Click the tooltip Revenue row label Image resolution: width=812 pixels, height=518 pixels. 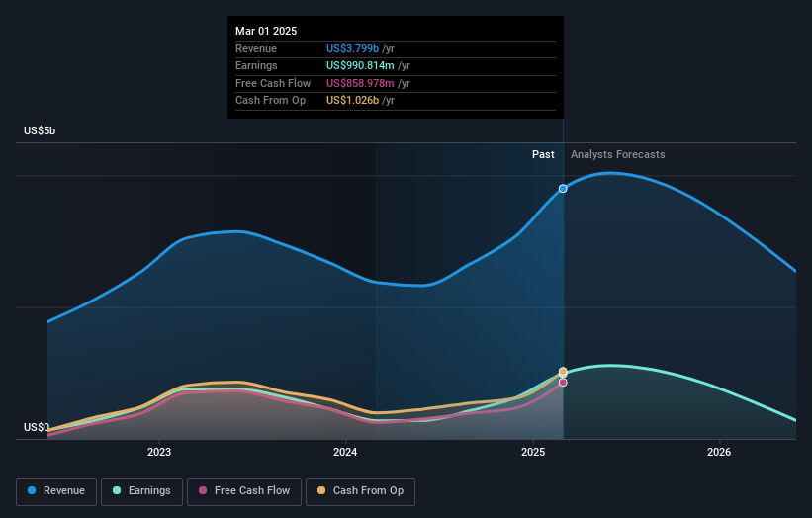(256, 48)
